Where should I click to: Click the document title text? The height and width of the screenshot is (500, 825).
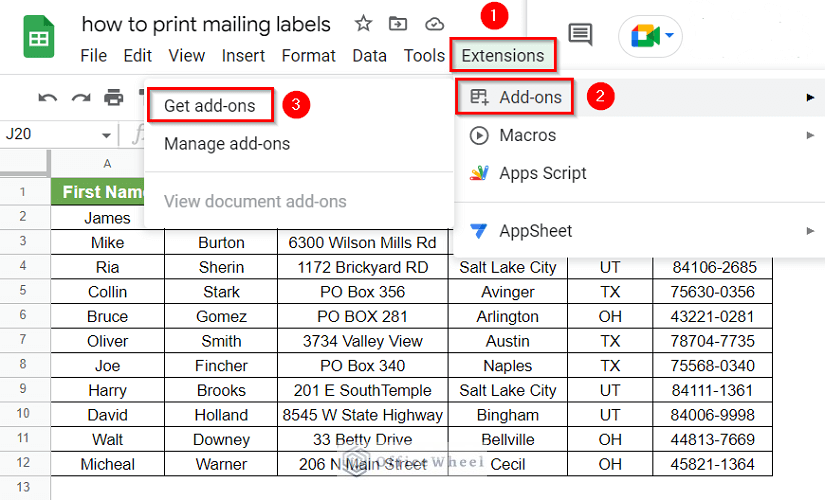(x=206, y=24)
